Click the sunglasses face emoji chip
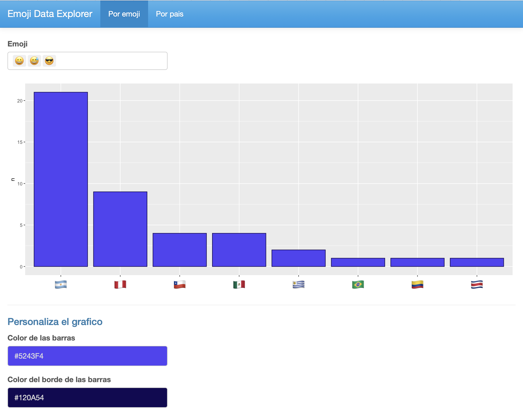This screenshot has height=420, width=523. tap(49, 61)
